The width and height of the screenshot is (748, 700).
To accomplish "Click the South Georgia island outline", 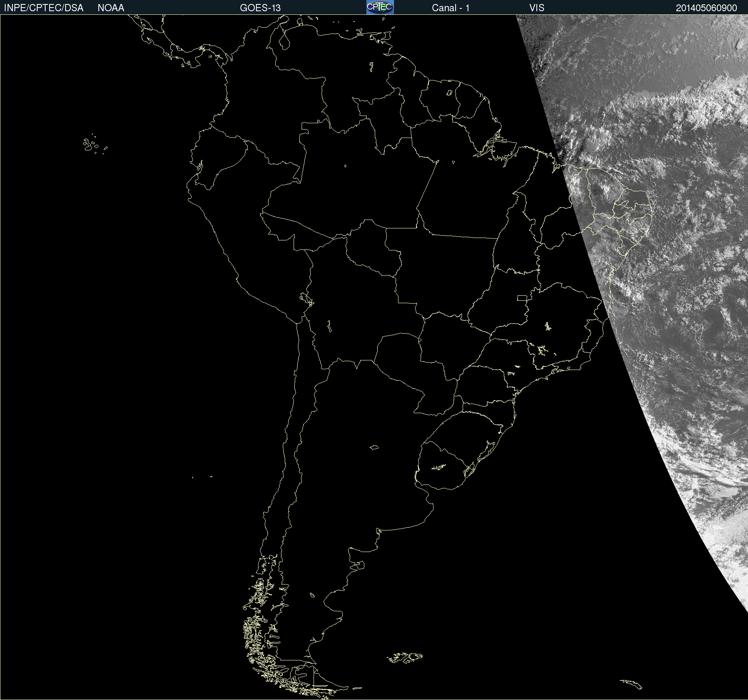I will (631, 684).
